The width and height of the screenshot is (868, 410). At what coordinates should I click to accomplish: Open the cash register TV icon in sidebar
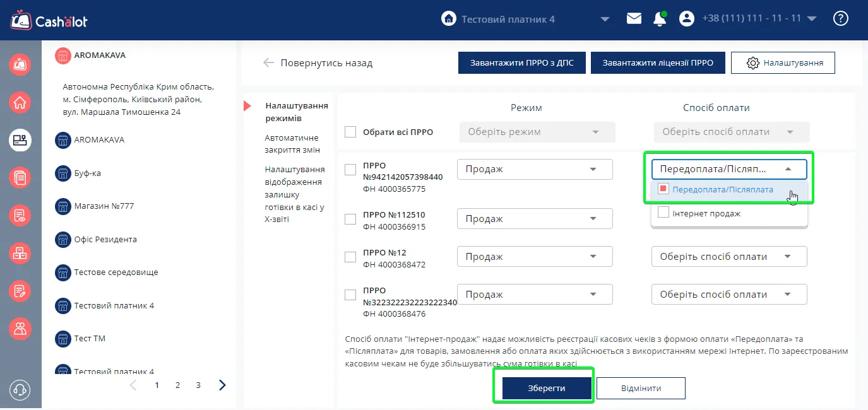[x=20, y=64]
